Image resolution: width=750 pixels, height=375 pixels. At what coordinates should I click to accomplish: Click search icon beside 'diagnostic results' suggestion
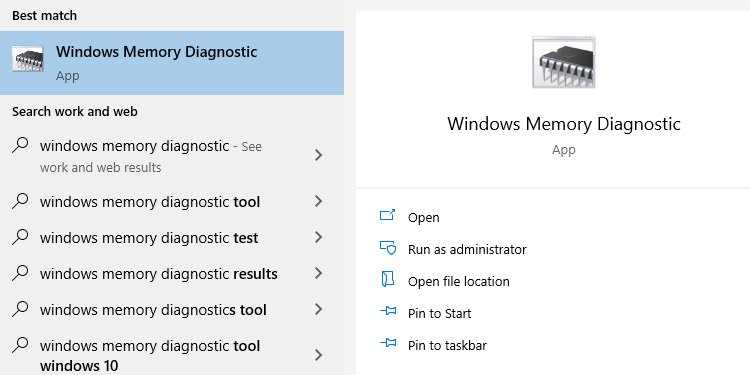(20, 273)
